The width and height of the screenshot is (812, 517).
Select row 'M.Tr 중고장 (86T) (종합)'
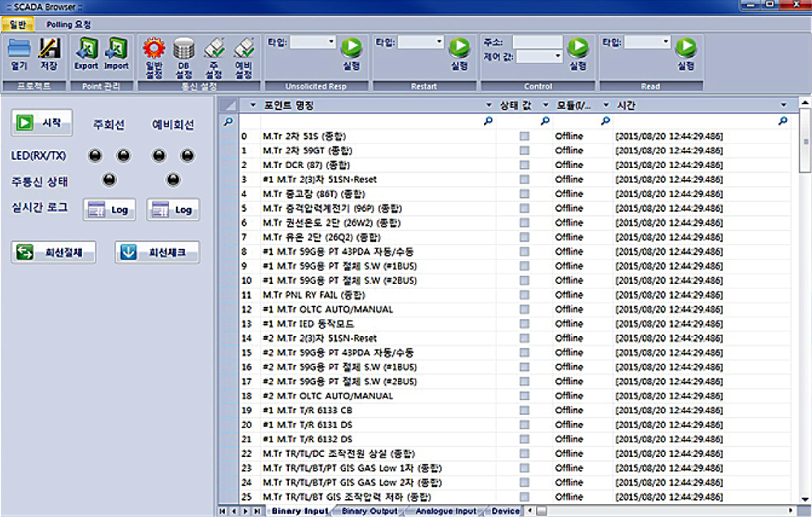click(516, 194)
